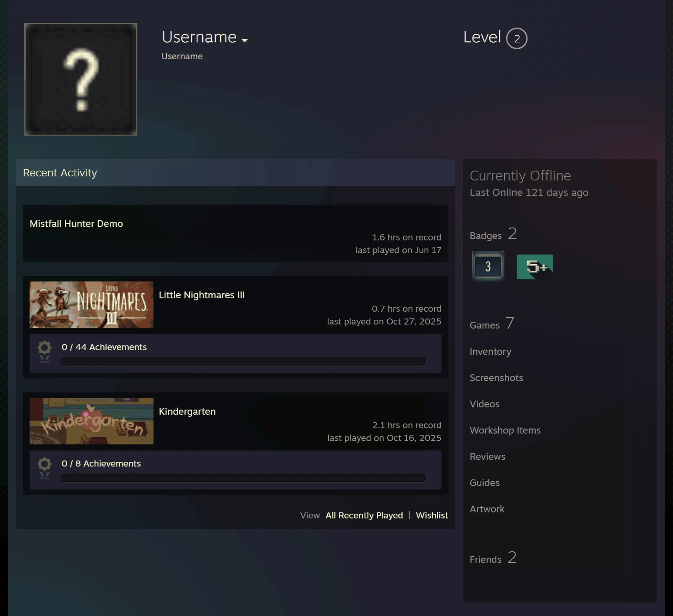Image resolution: width=673 pixels, height=616 pixels.
Task: Open the Kindergarten title link
Action: point(187,412)
